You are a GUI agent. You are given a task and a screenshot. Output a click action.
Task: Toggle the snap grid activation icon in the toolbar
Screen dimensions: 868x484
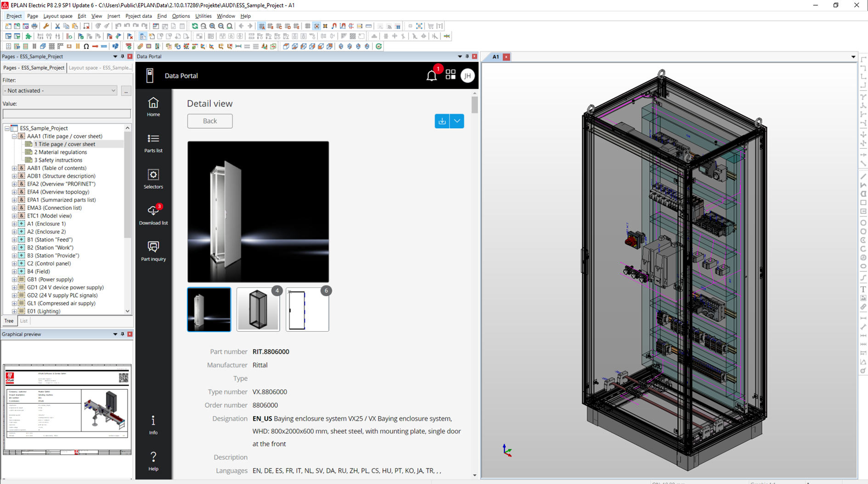[316, 26]
